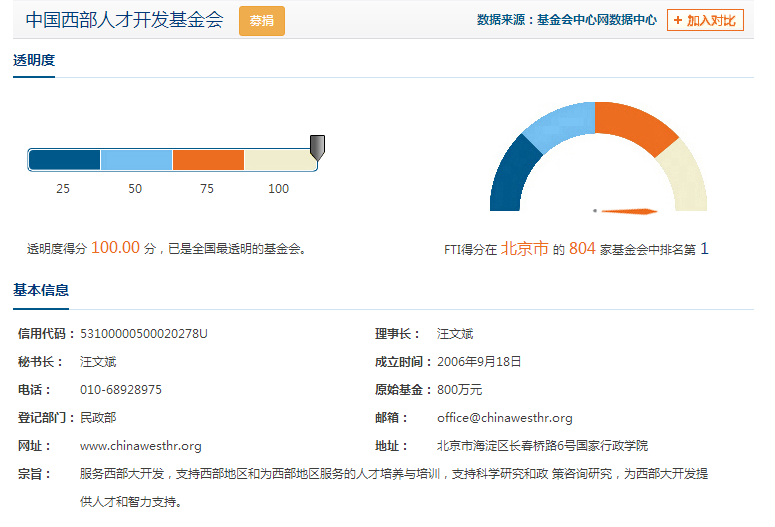
Task: Click the 804 foundations count number
Action: (x=582, y=248)
